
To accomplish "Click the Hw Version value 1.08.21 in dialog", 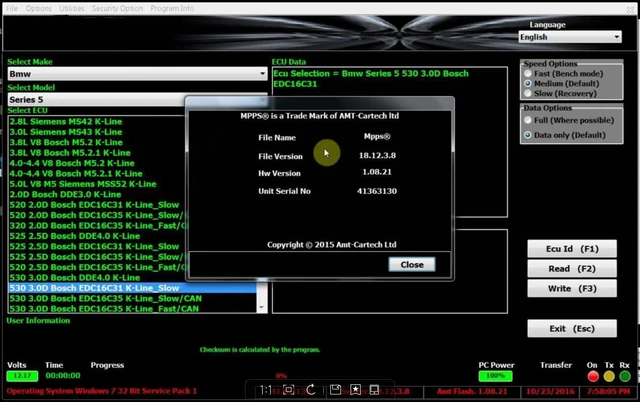I will (x=377, y=172).
